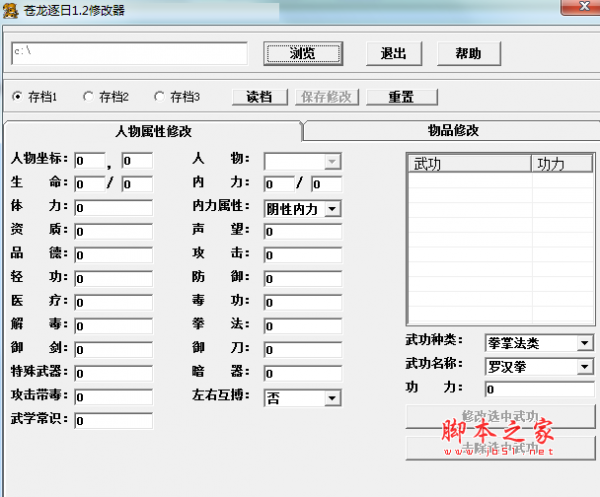This screenshot has width=600, height=497.
Task: Click the 修改选中武功 button
Action: click(x=501, y=416)
